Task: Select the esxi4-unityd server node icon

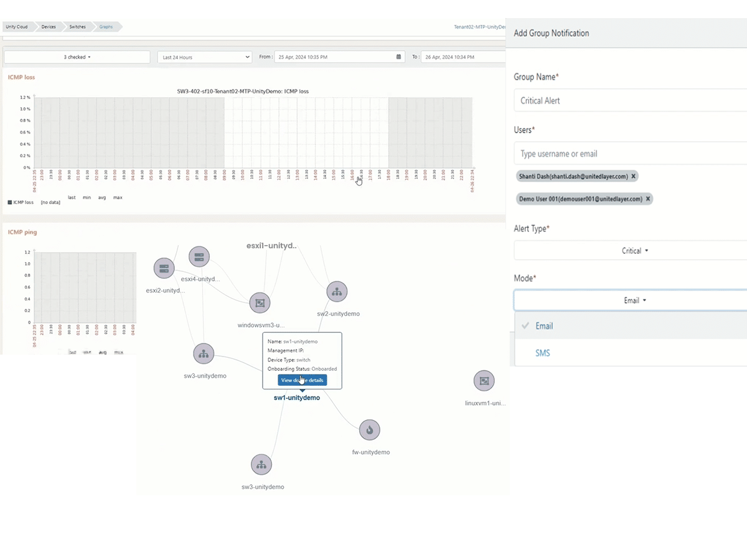Action: point(199,256)
